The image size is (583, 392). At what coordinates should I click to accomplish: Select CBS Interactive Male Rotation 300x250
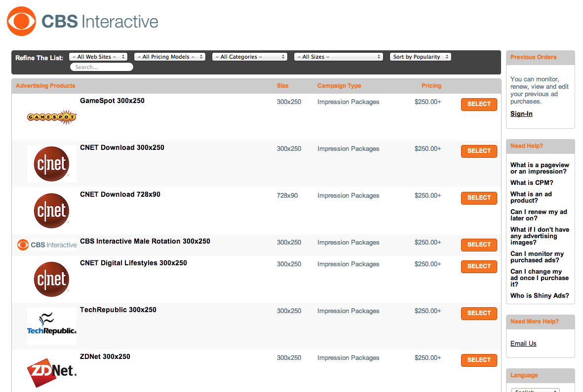479,245
